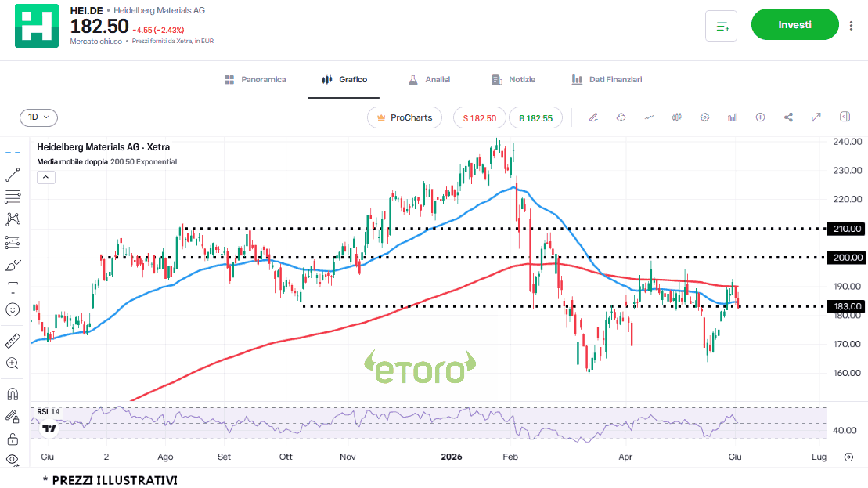Change chart type via candlestick icon
Viewport: 868px width, 488px height.
[x=676, y=117]
